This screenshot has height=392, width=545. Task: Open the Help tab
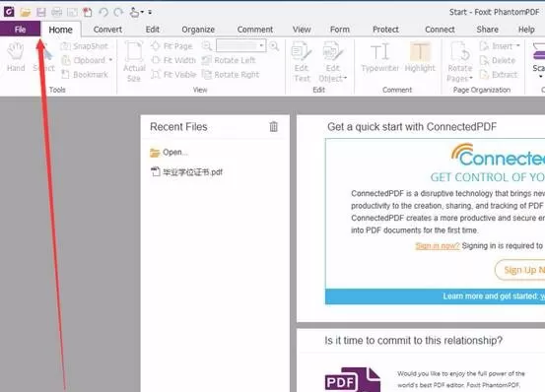click(x=526, y=30)
